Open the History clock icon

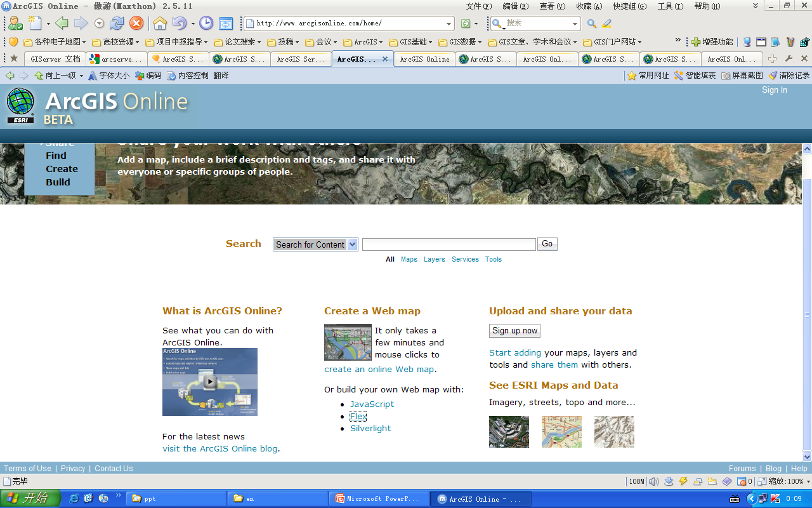coord(206,23)
